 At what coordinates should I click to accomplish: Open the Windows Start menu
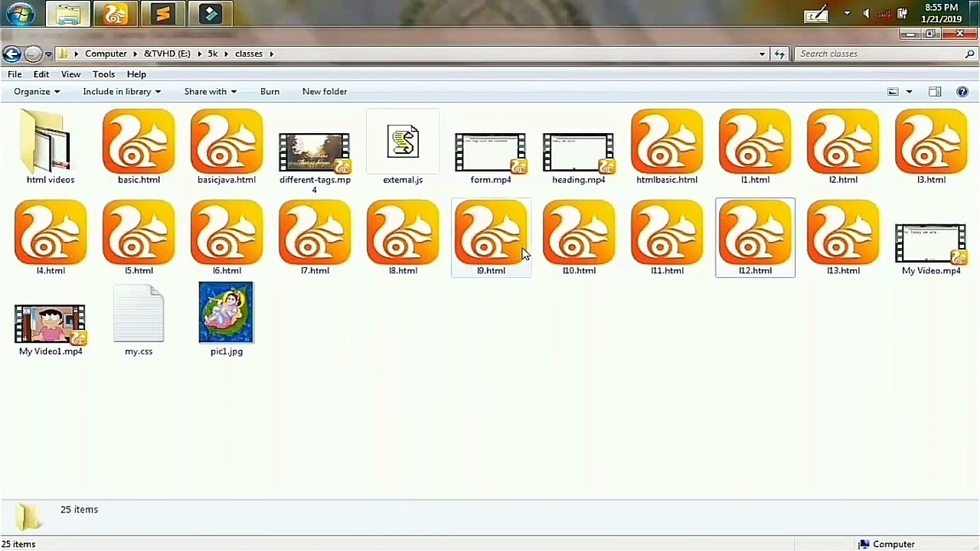click(x=20, y=14)
